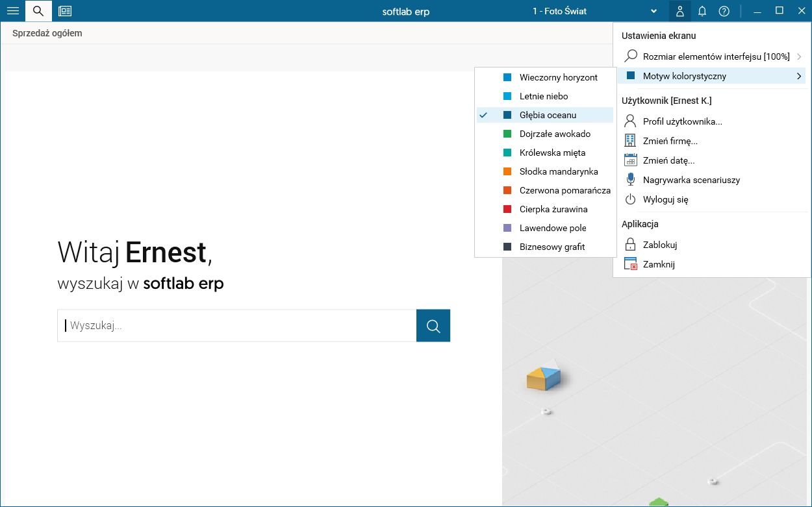The height and width of the screenshot is (507, 812).
Task: Pick the Dojrzałe awokado theme
Action: [544, 134]
